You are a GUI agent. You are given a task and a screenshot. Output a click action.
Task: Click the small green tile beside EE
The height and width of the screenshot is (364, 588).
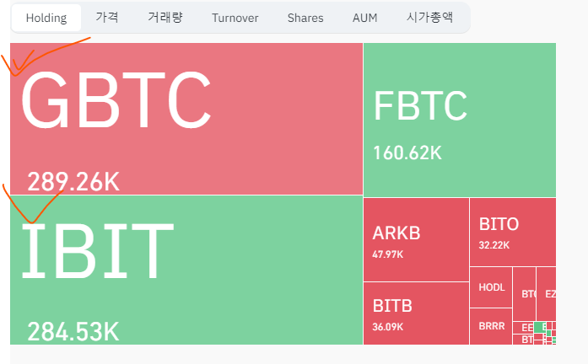click(x=539, y=327)
